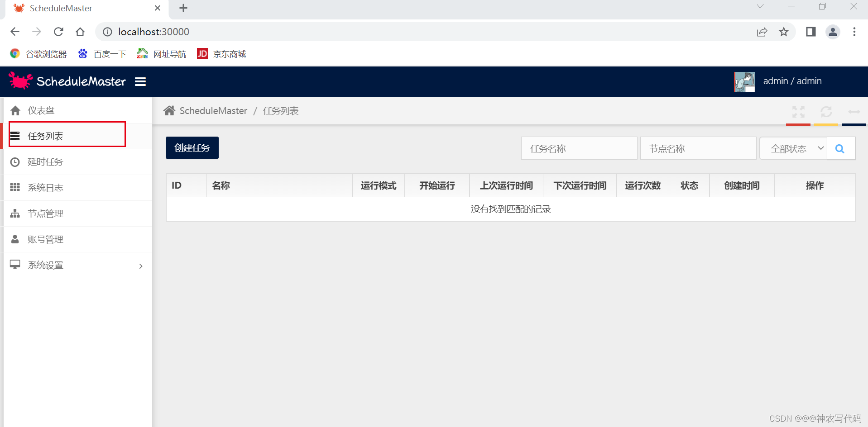Open 百度一下 bookmark
868x427 pixels.
(x=102, y=54)
